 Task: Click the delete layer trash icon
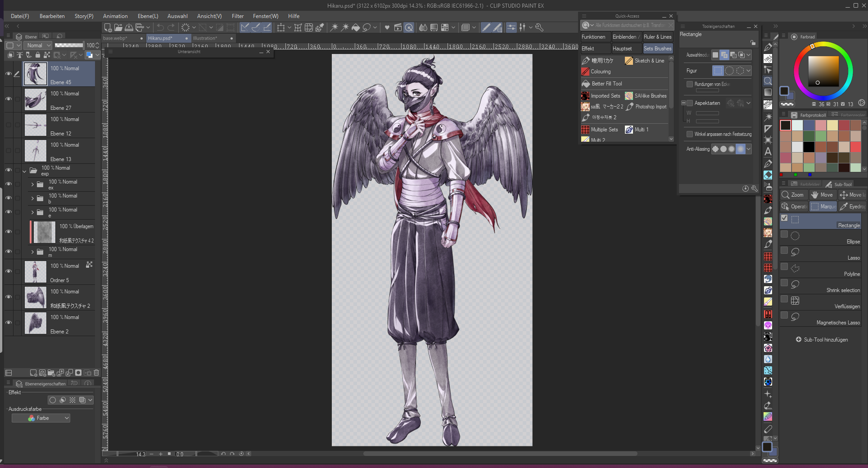coord(96,373)
